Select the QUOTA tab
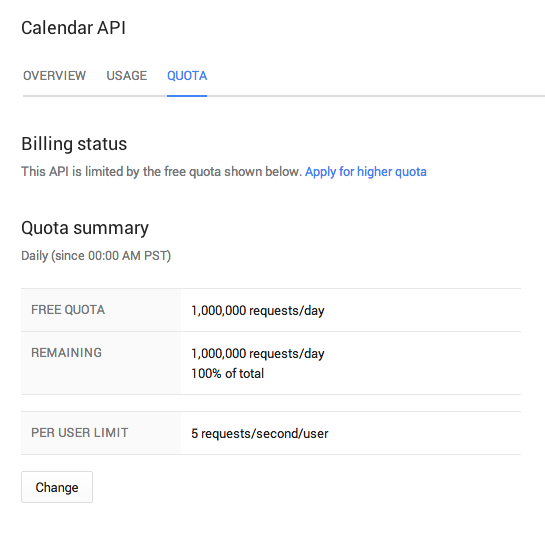 (x=187, y=75)
